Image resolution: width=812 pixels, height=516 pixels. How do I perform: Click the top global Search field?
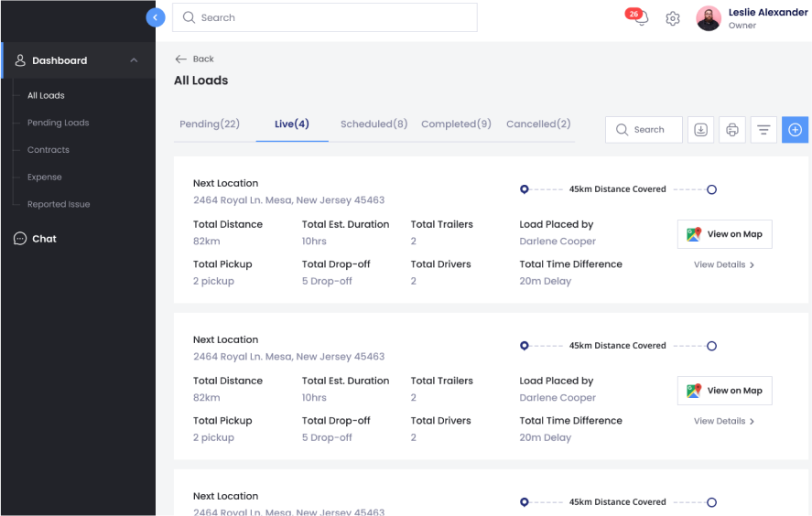click(325, 17)
